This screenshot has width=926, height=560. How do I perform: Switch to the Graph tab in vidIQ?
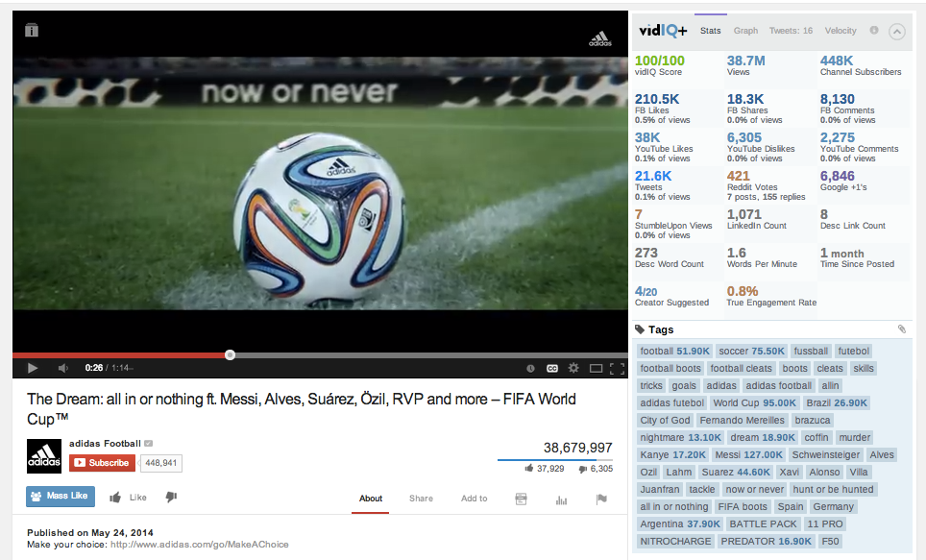click(745, 31)
